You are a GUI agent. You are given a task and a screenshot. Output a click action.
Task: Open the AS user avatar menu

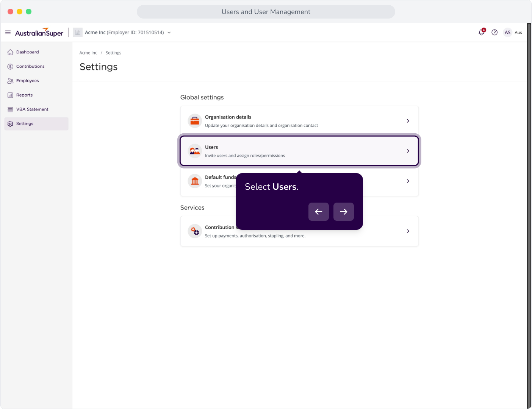click(507, 33)
